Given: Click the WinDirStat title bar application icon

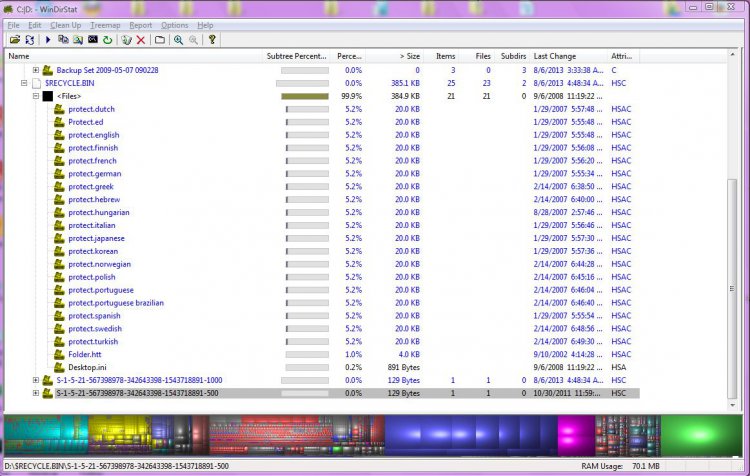Looking at the screenshot, I should coord(8,9).
